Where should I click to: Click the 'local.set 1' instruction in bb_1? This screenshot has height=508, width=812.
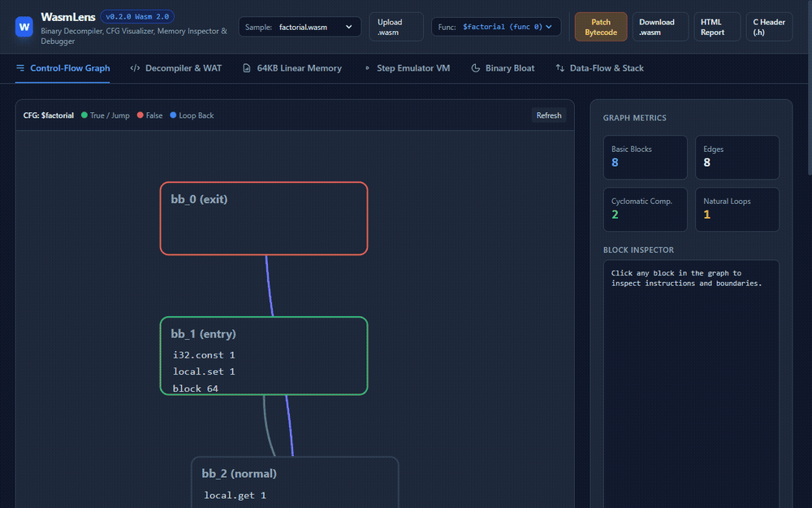click(x=204, y=371)
